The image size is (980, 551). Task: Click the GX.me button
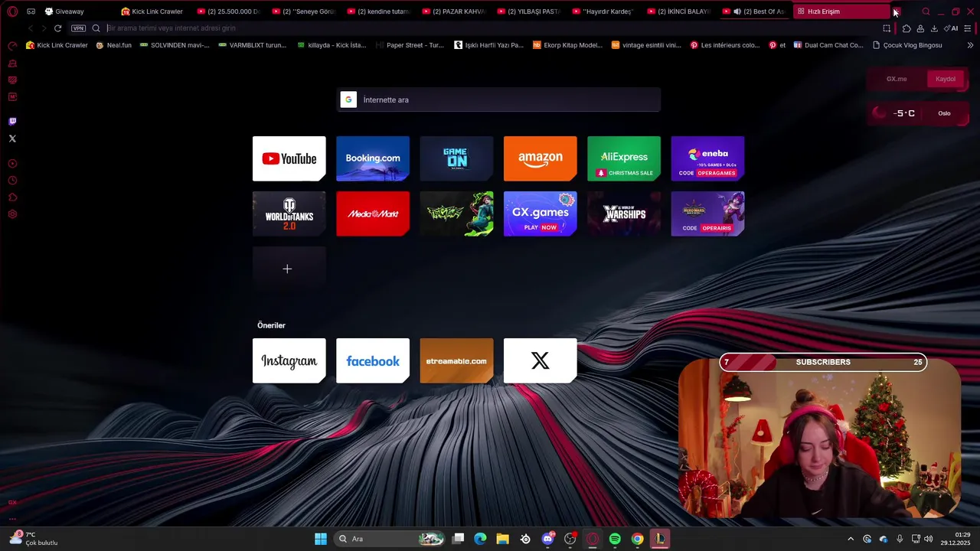click(897, 79)
